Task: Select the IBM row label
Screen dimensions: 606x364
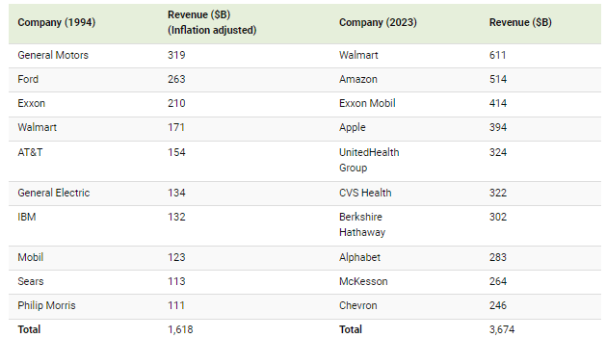Action: pos(27,217)
